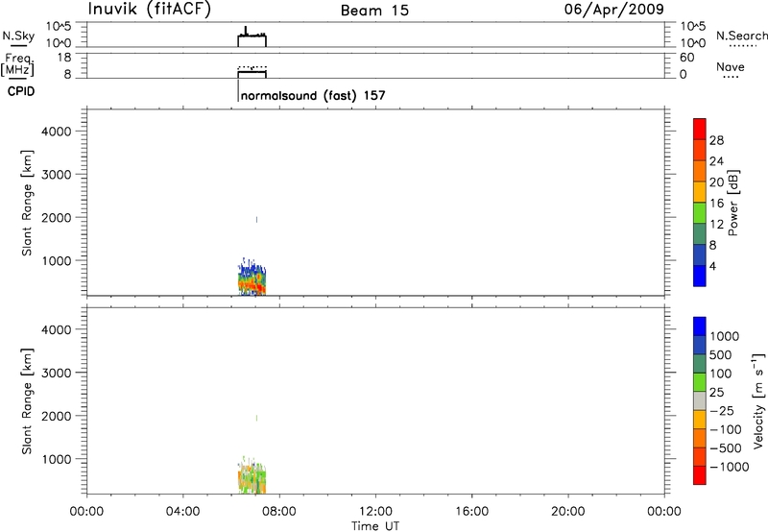Click the '2000' tick on velocity panel
768x532 pixels.
coord(57,416)
